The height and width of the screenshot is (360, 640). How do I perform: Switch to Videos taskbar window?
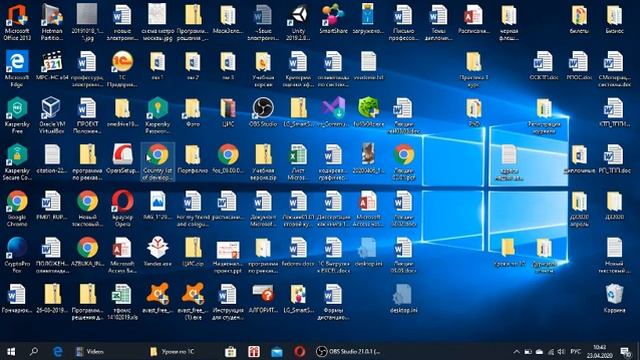tap(91, 351)
